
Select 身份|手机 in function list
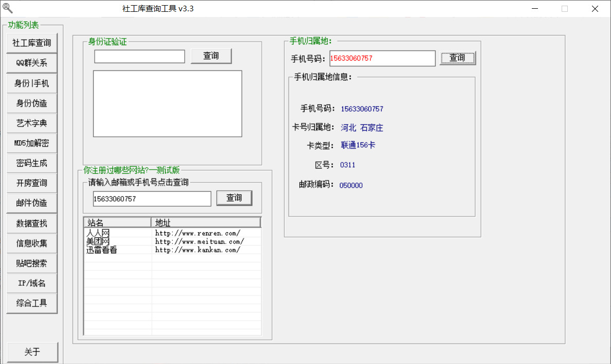point(31,83)
